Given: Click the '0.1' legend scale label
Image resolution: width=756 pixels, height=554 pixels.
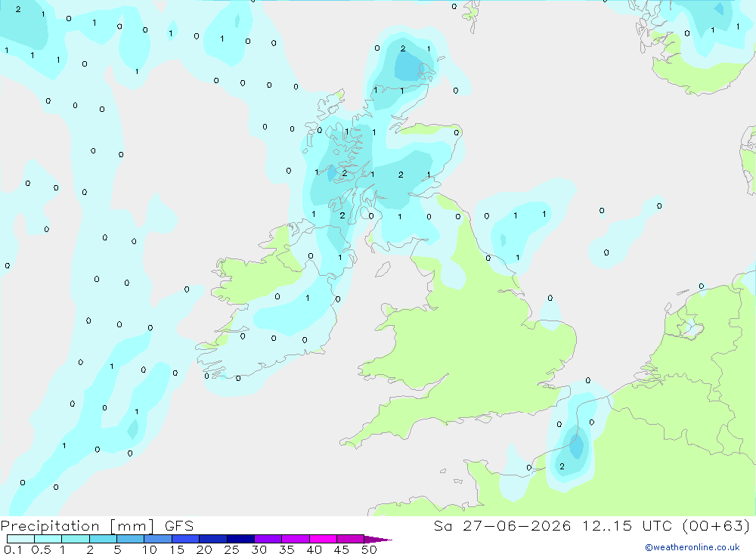Looking at the screenshot, I should [13, 549].
